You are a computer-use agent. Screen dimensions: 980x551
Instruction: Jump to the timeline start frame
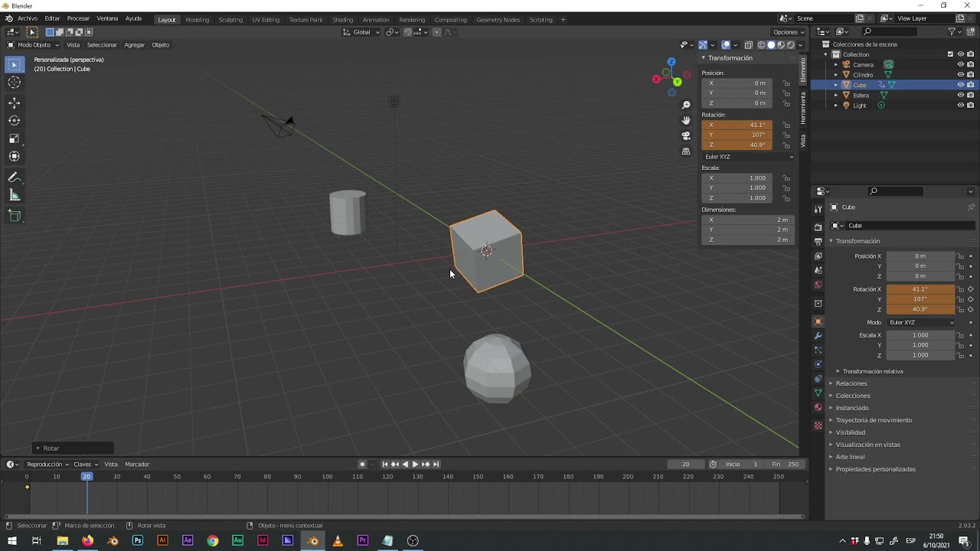click(x=385, y=465)
